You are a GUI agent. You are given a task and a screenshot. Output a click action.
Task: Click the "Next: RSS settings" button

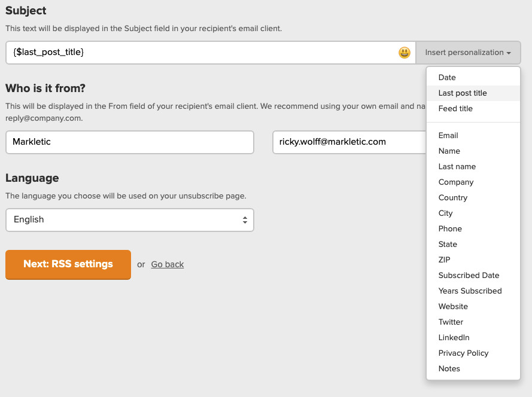click(68, 264)
